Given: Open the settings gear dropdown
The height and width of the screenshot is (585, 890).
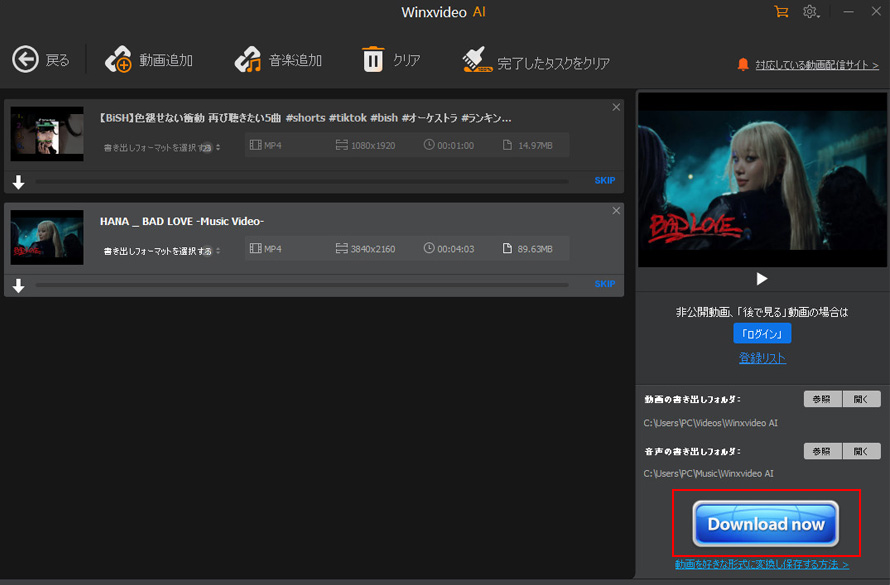Looking at the screenshot, I should pos(812,11).
